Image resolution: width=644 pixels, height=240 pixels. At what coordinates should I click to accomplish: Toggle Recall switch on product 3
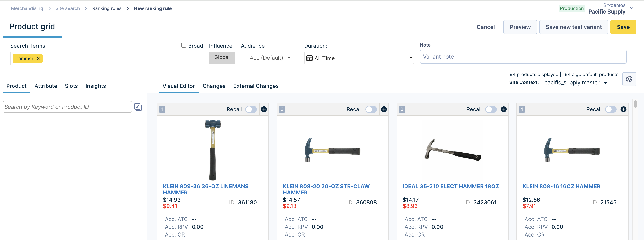pos(491,109)
